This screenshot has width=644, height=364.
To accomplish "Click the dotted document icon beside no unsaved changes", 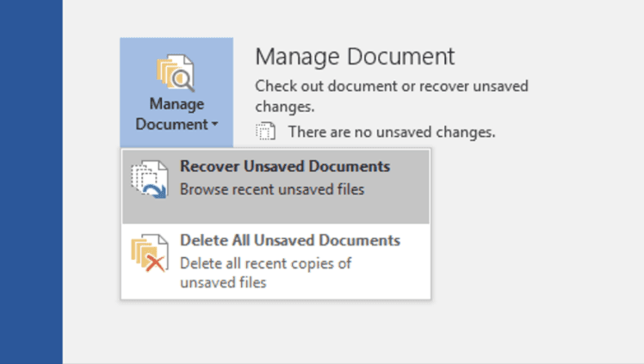I will pos(266,132).
